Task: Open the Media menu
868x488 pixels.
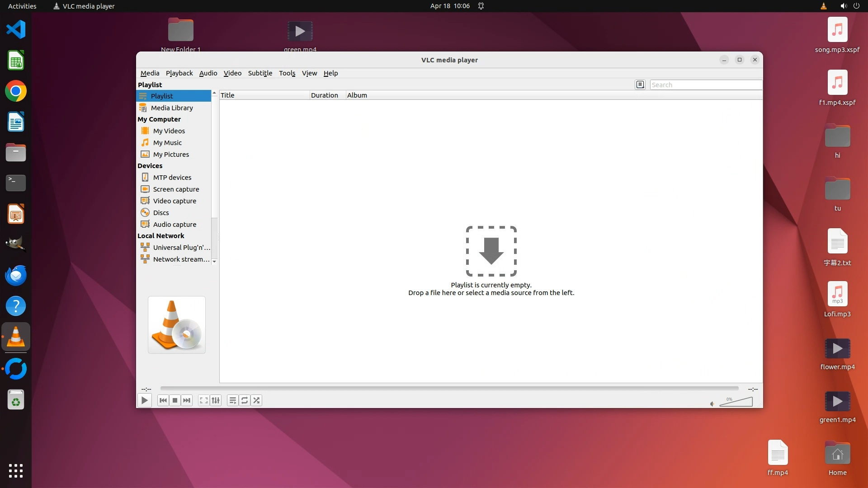Action: pyautogui.click(x=150, y=73)
